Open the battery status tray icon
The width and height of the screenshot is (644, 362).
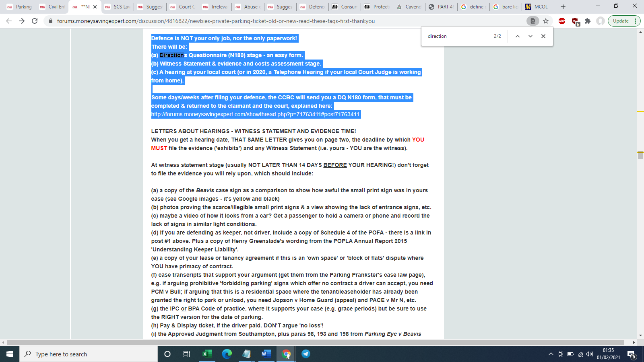click(570, 354)
